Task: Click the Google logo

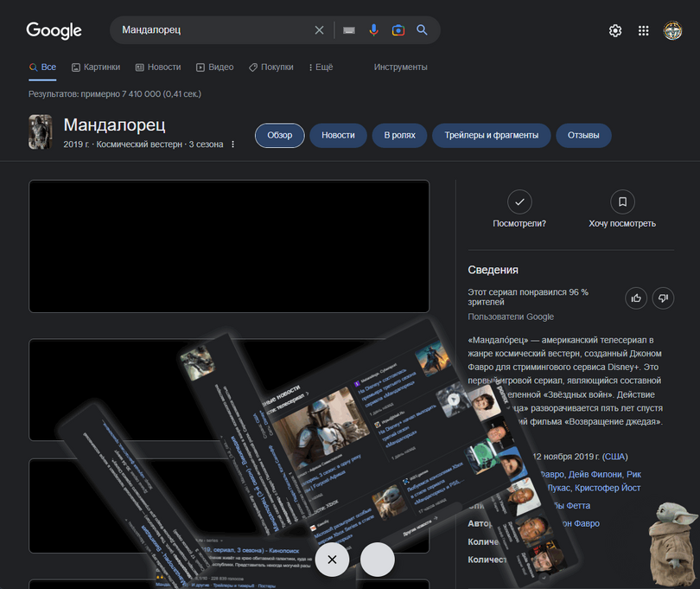Action: 54,30
